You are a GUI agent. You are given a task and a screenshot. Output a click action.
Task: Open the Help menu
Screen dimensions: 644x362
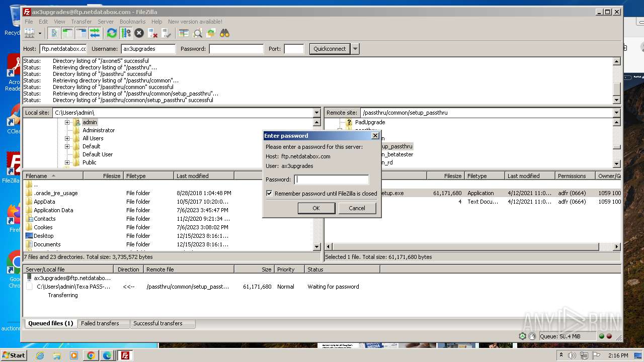pyautogui.click(x=157, y=22)
